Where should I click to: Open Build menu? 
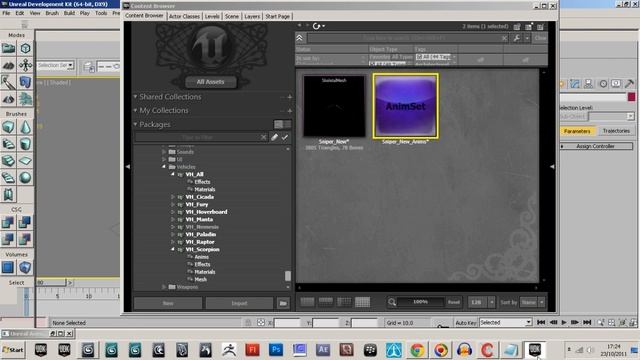pos(69,13)
